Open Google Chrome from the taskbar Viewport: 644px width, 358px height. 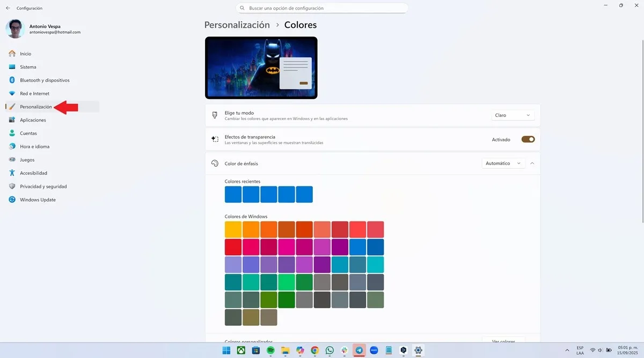(314, 350)
